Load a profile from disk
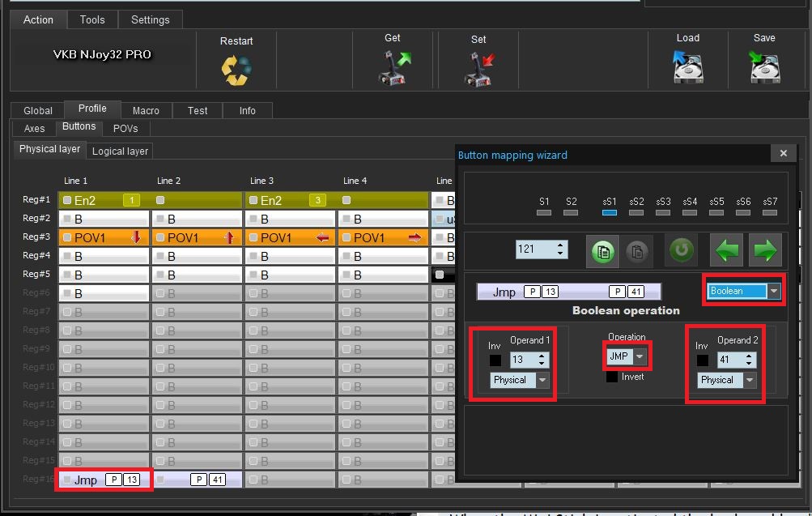Screen dimensions: 812x516 (687, 67)
